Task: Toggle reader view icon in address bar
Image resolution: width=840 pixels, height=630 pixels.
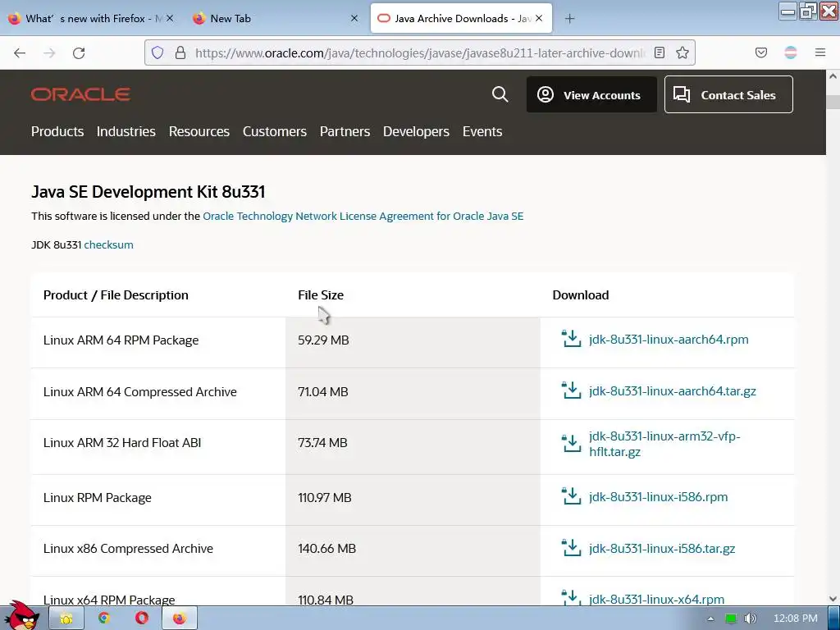Action: pyautogui.click(x=660, y=52)
